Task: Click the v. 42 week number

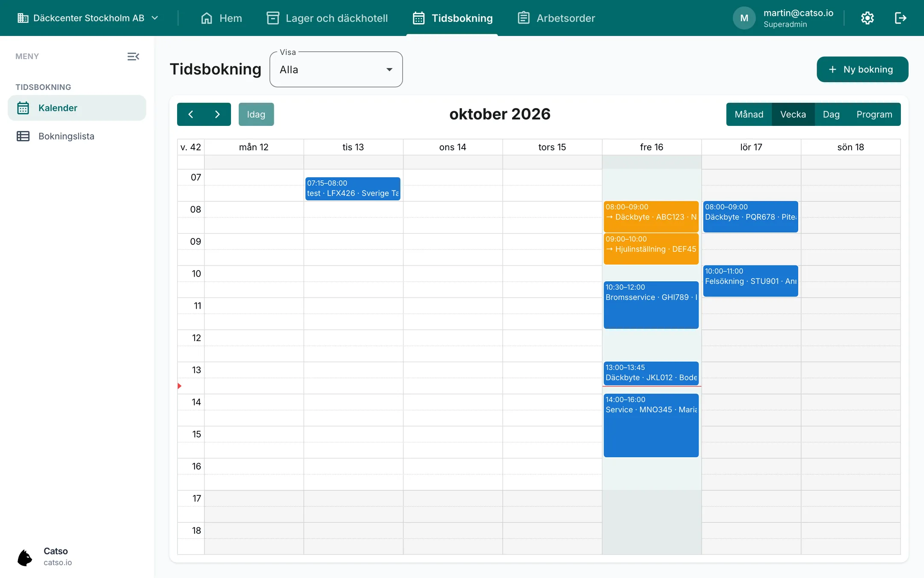Action: tap(191, 147)
